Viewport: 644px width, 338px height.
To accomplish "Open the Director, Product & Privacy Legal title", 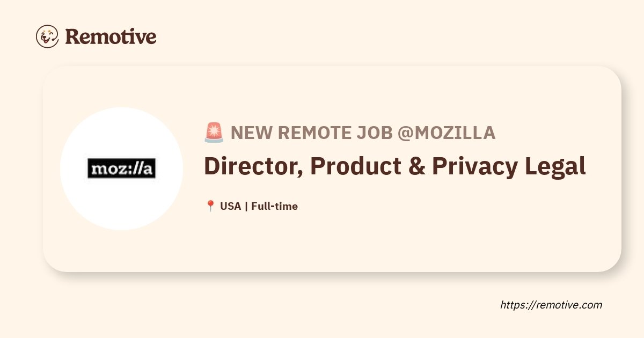I will (395, 166).
